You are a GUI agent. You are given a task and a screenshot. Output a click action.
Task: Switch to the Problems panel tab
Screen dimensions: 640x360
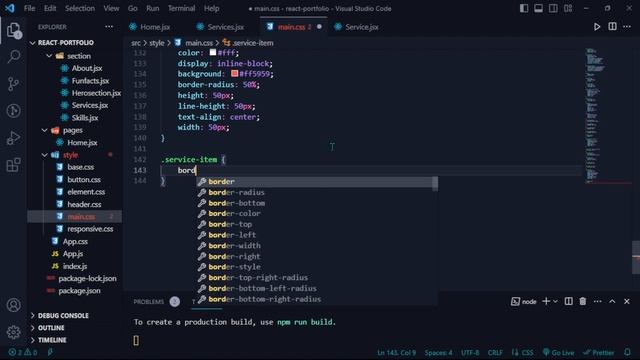(x=149, y=302)
